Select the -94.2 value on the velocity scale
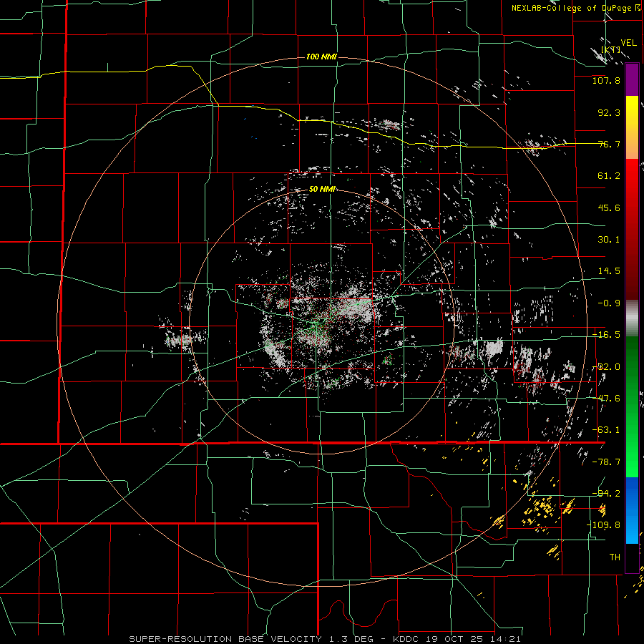The height and width of the screenshot is (644, 644). 606,493
